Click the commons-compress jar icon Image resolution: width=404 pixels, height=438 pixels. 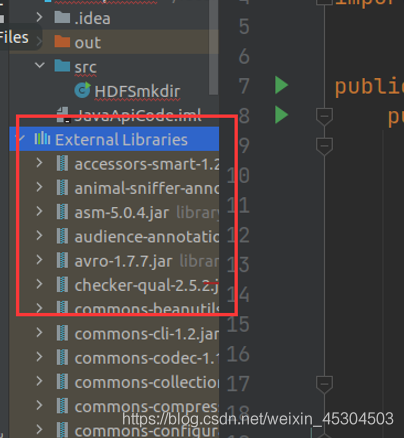click(x=62, y=406)
